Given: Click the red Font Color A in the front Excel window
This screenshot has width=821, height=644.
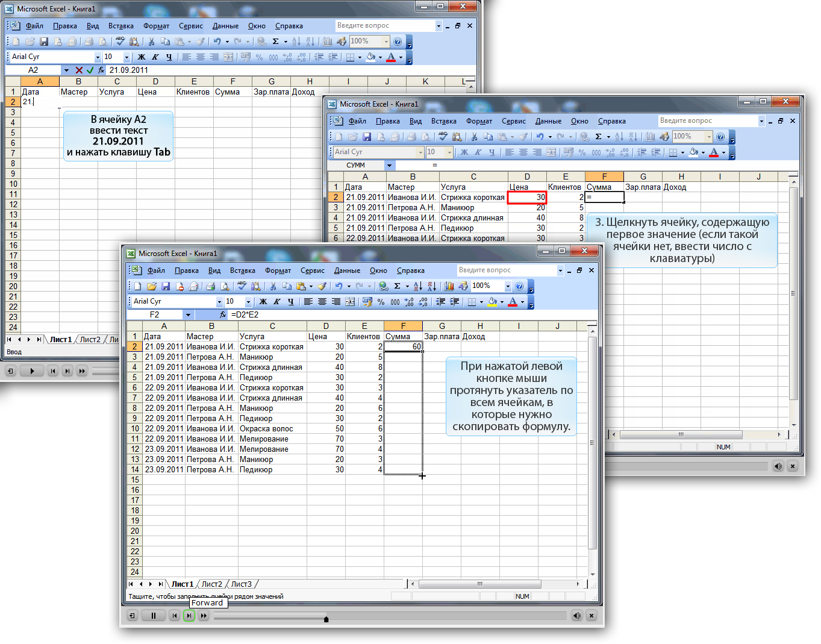Looking at the screenshot, I should tap(513, 302).
